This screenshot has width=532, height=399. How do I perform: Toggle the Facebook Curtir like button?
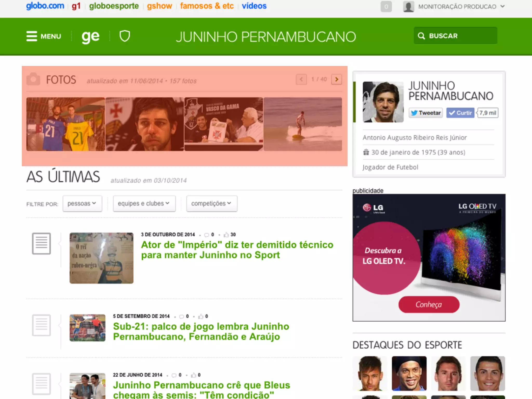[x=460, y=113]
